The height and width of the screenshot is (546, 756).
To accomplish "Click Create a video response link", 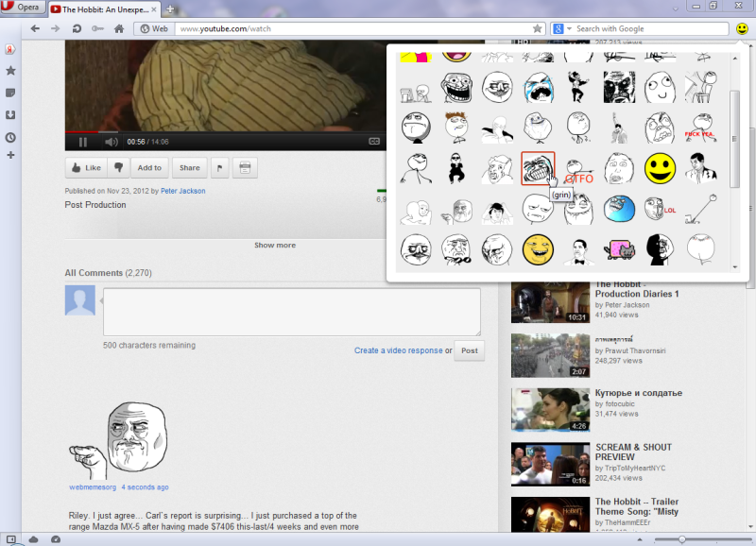I will tap(398, 350).
